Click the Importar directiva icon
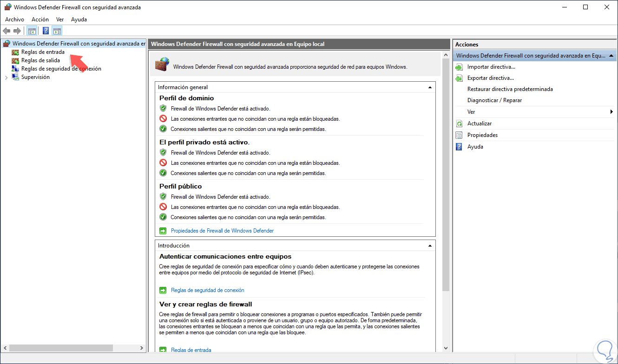618x364 pixels. (x=459, y=67)
